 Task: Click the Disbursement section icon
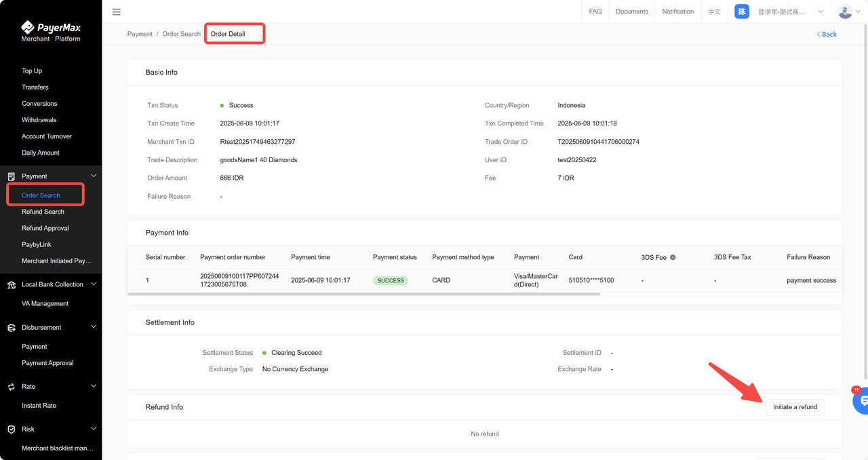pos(12,328)
